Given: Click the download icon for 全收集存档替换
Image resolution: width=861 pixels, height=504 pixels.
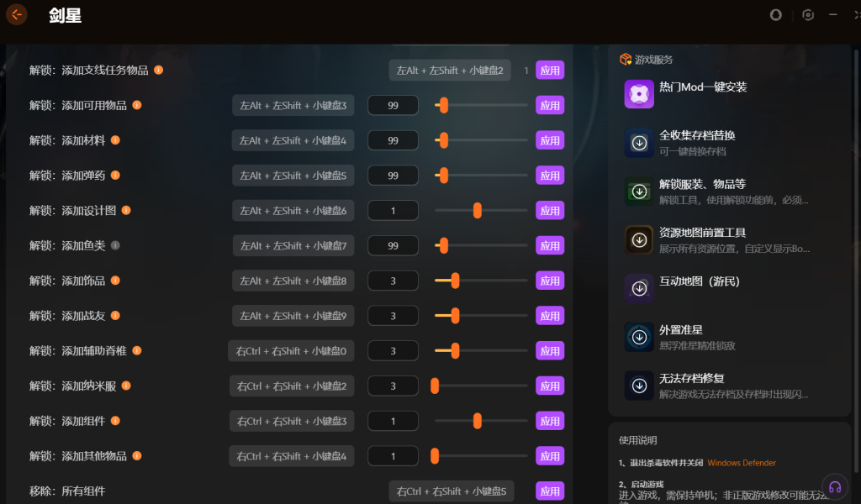Looking at the screenshot, I should (639, 143).
